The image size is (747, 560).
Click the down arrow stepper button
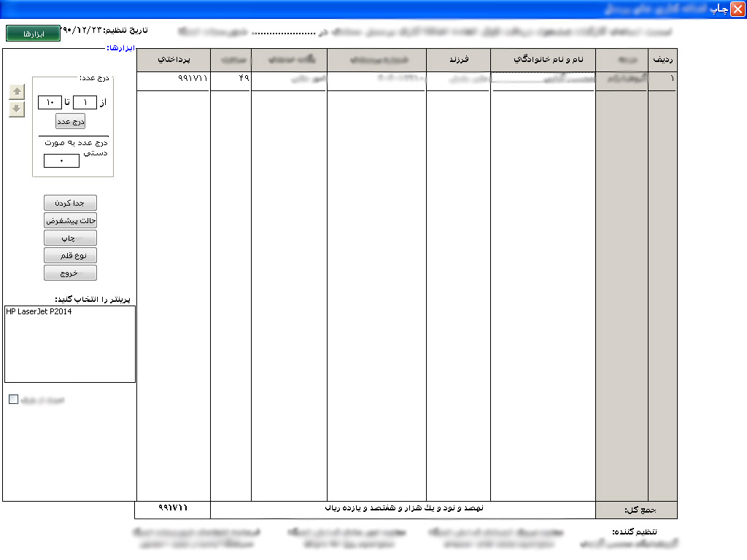pyautogui.click(x=17, y=109)
